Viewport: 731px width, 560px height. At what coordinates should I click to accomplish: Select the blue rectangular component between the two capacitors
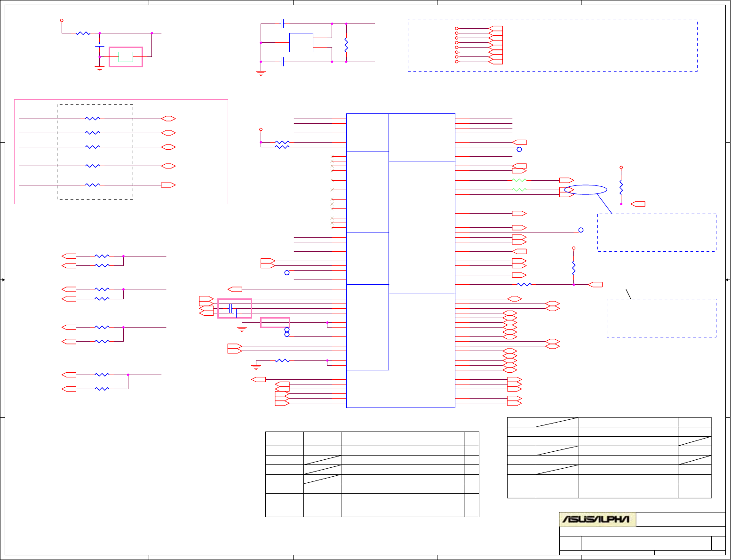click(x=301, y=42)
